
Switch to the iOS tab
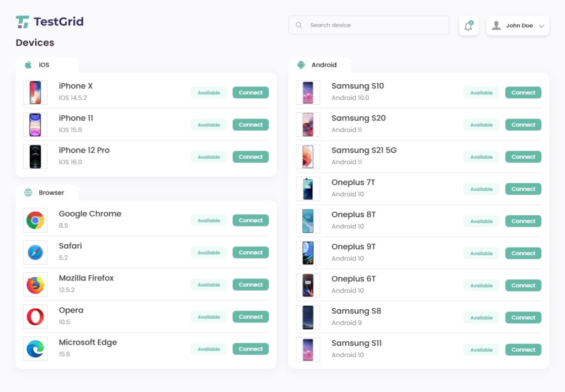click(x=47, y=65)
